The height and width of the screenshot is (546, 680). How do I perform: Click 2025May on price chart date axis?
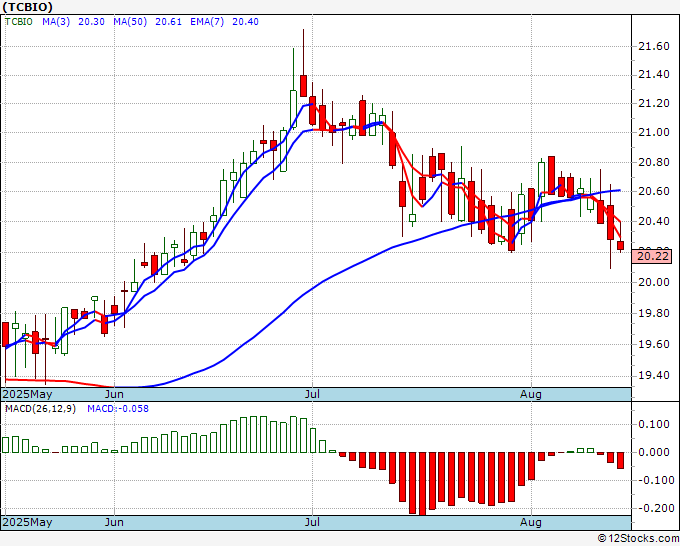coord(27,394)
